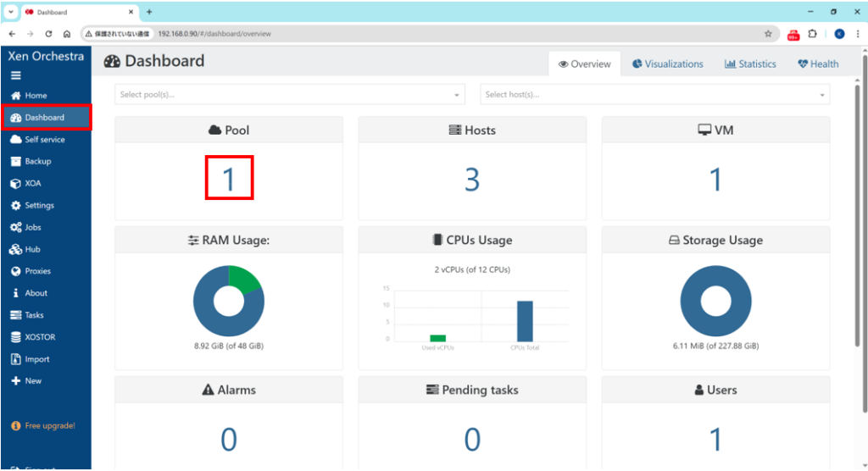Open the Statistics tab
868x471 pixels.
click(x=750, y=64)
